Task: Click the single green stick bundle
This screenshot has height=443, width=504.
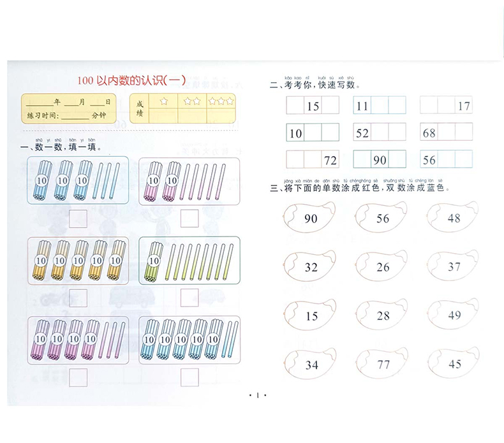Action: pos(153,262)
